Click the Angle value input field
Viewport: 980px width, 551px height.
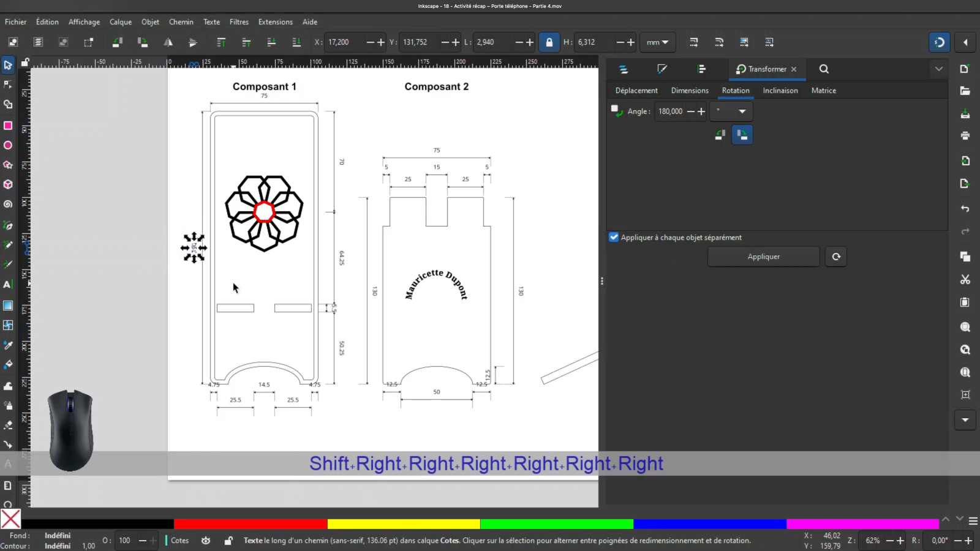(671, 111)
